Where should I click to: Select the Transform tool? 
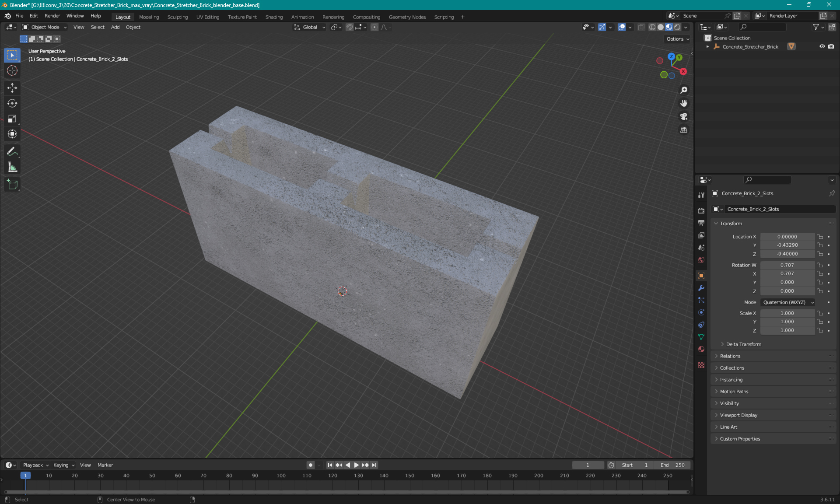coord(12,134)
